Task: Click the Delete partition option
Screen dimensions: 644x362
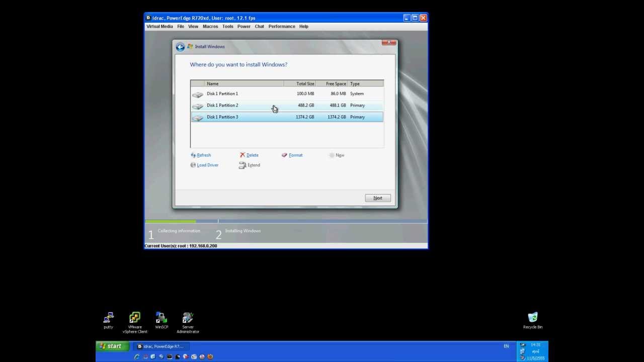Action: (249, 155)
